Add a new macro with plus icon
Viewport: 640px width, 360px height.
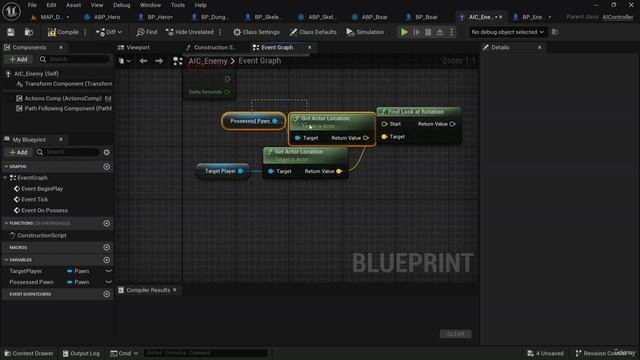coord(107,247)
